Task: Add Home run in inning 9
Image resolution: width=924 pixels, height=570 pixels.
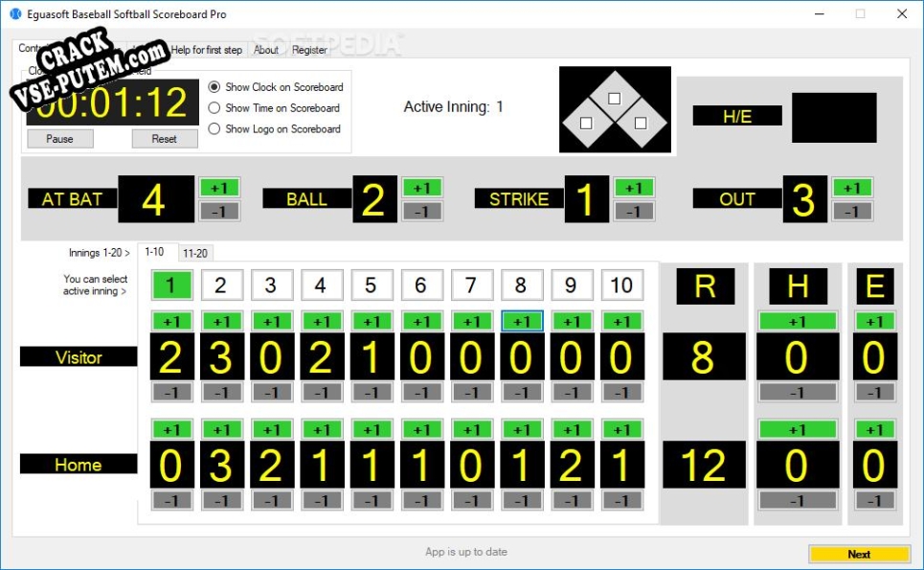Action: [x=572, y=430]
